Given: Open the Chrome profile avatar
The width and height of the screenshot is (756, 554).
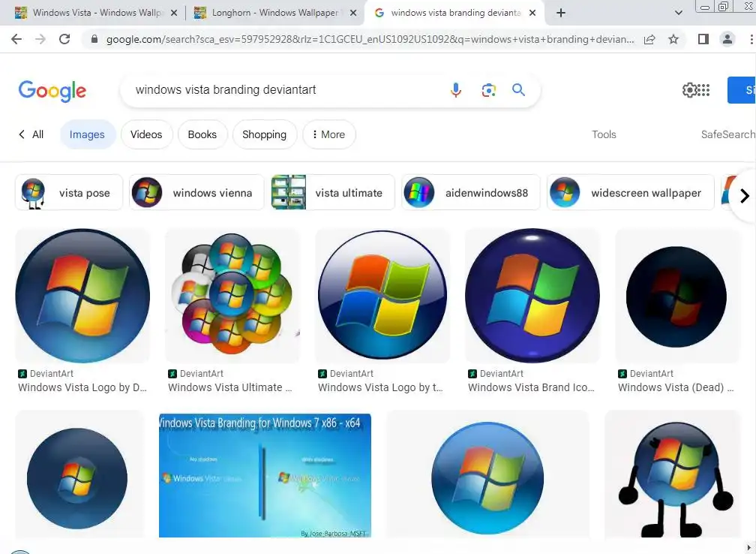Looking at the screenshot, I should coord(727,39).
